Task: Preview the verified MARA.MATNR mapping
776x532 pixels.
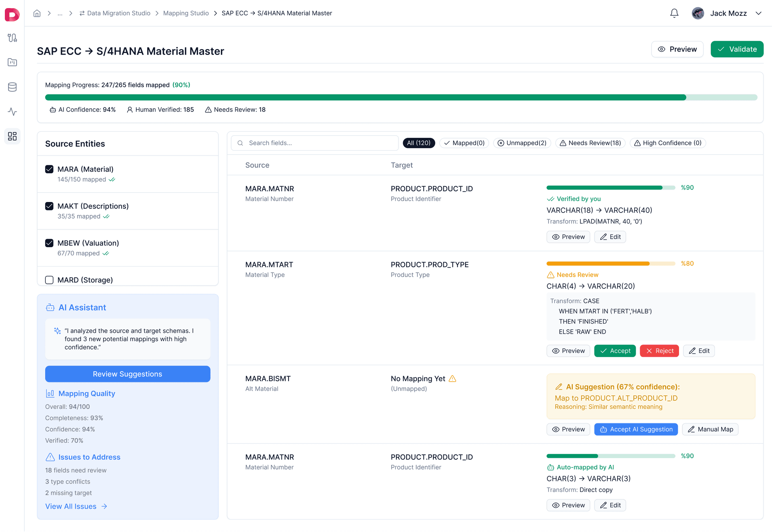Action: [x=568, y=237]
